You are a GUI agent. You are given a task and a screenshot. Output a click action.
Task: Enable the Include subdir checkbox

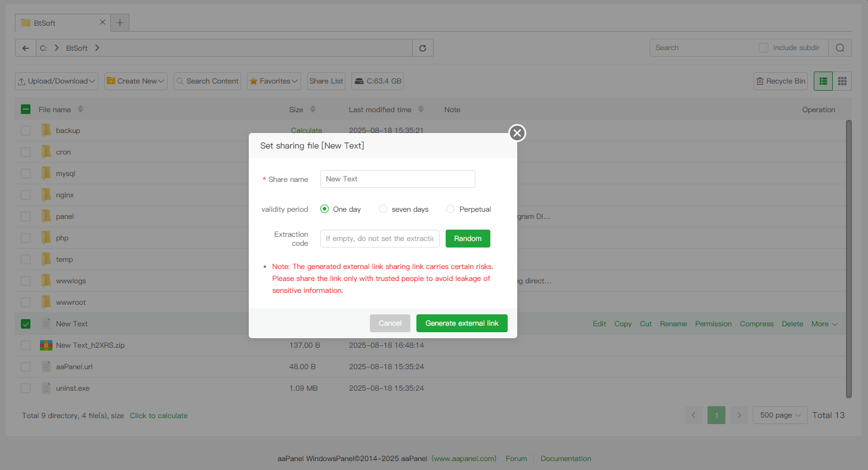click(x=764, y=48)
